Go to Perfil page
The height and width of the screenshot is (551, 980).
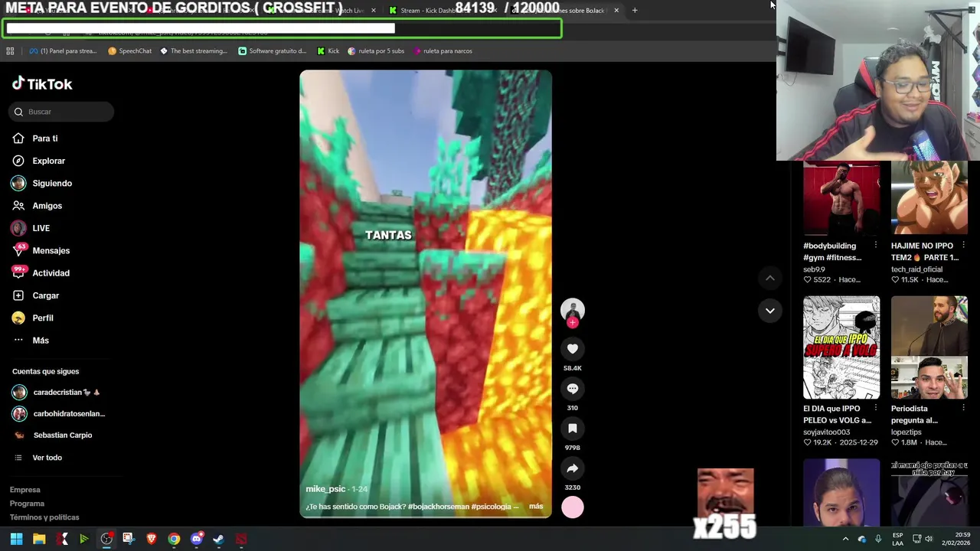pyautogui.click(x=42, y=318)
